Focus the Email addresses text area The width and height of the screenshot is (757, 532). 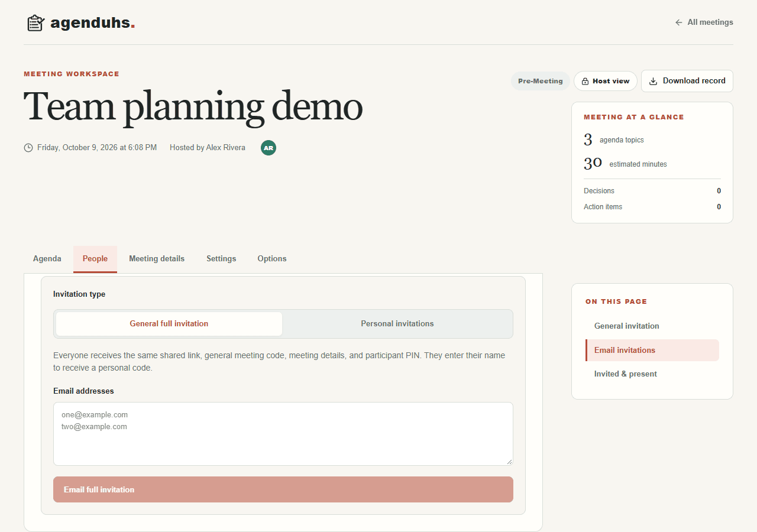pyautogui.click(x=283, y=434)
